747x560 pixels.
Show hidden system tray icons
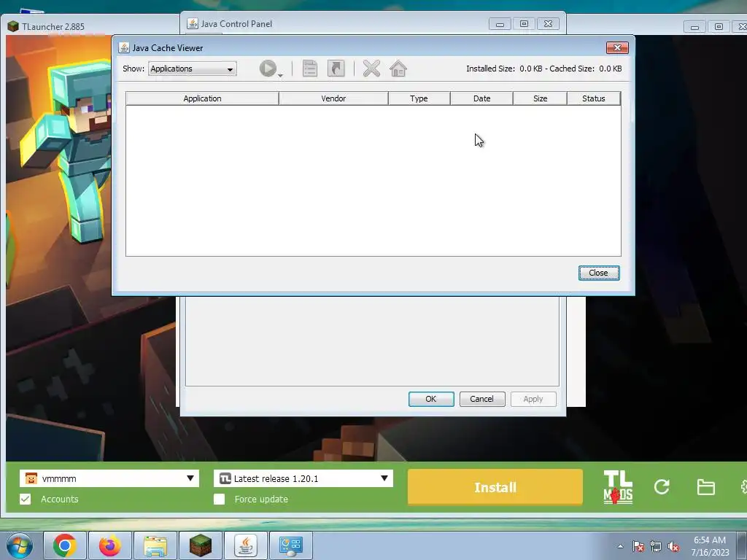tap(620, 546)
